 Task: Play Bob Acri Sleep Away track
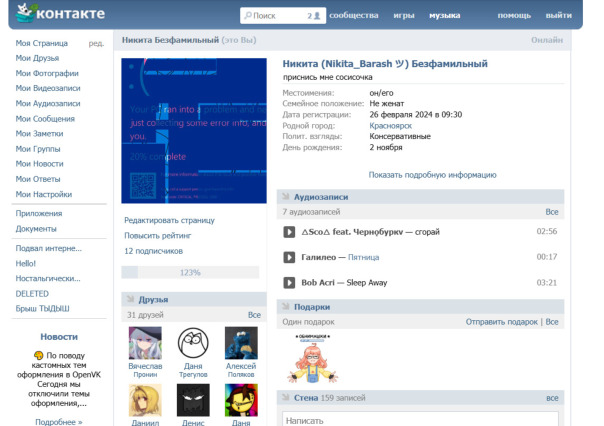point(289,283)
